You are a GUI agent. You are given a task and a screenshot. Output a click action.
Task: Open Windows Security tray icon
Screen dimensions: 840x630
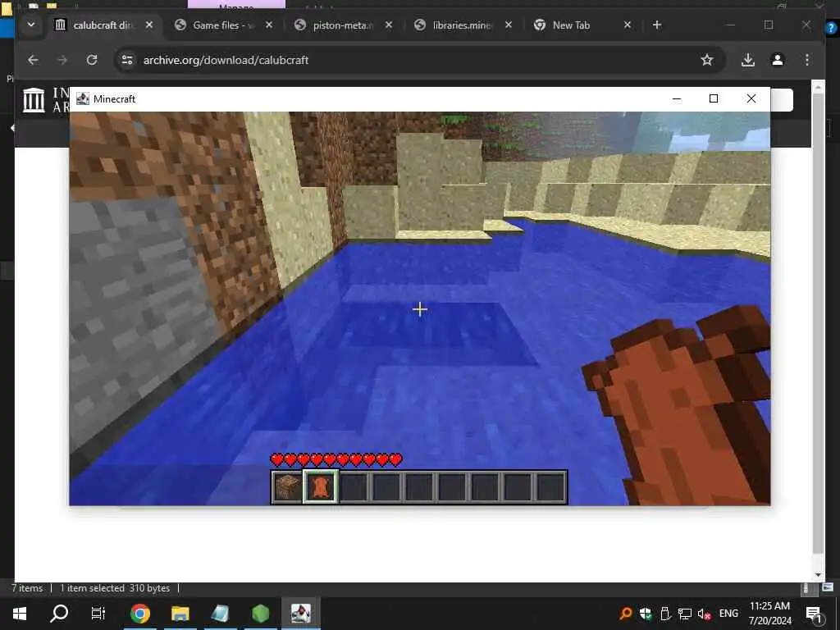pos(646,614)
